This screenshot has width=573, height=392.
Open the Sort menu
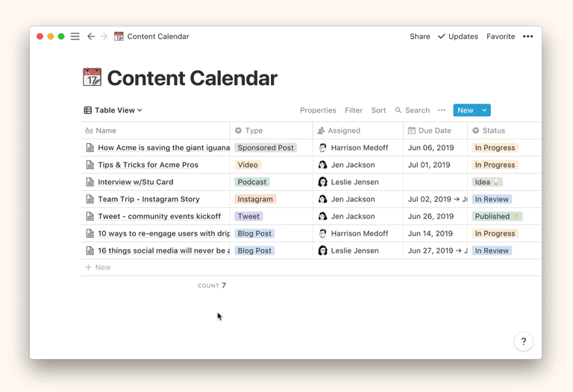pyautogui.click(x=378, y=110)
